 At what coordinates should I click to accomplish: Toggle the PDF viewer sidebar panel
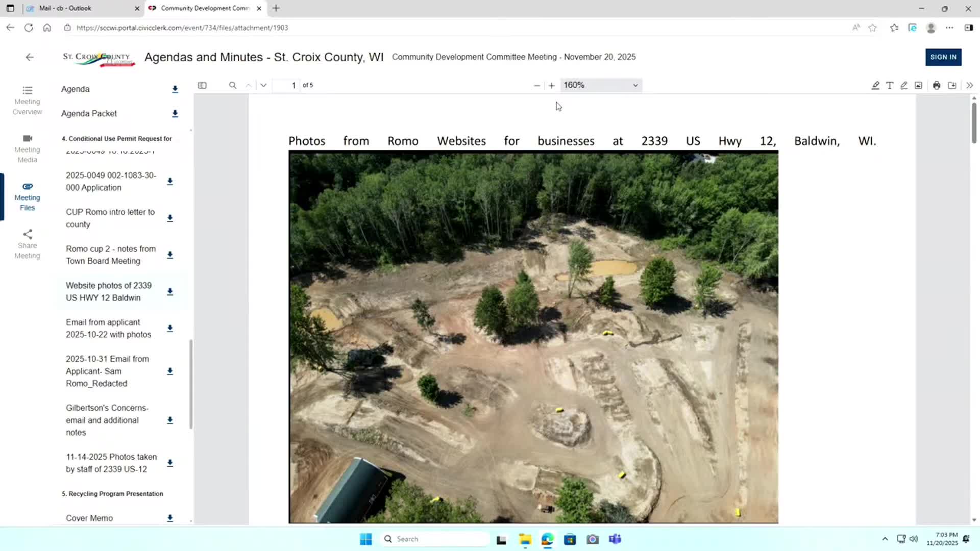(x=202, y=85)
